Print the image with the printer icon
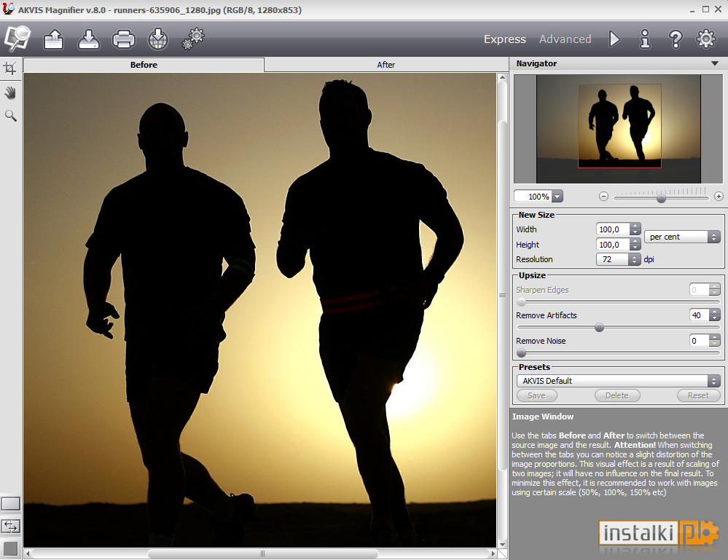728x560 pixels. [x=123, y=39]
